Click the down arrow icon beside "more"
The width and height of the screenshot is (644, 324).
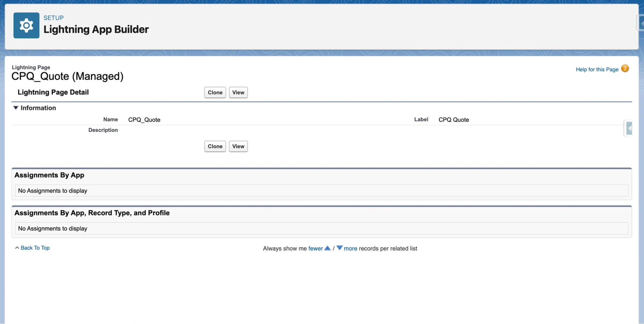[x=340, y=248]
